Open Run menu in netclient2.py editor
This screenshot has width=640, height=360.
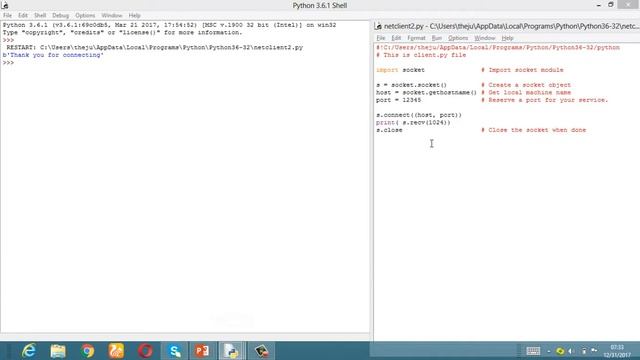point(437,38)
